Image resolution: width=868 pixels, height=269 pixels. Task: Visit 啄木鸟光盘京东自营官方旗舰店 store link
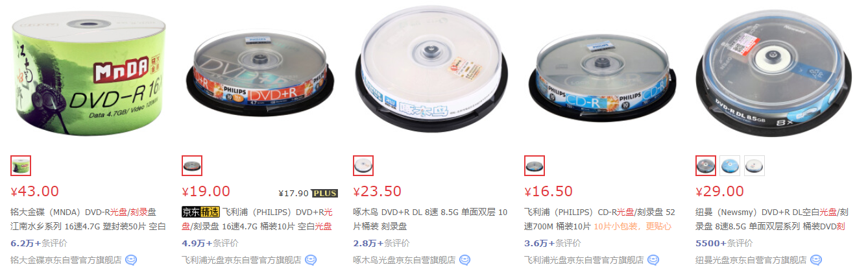click(404, 260)
